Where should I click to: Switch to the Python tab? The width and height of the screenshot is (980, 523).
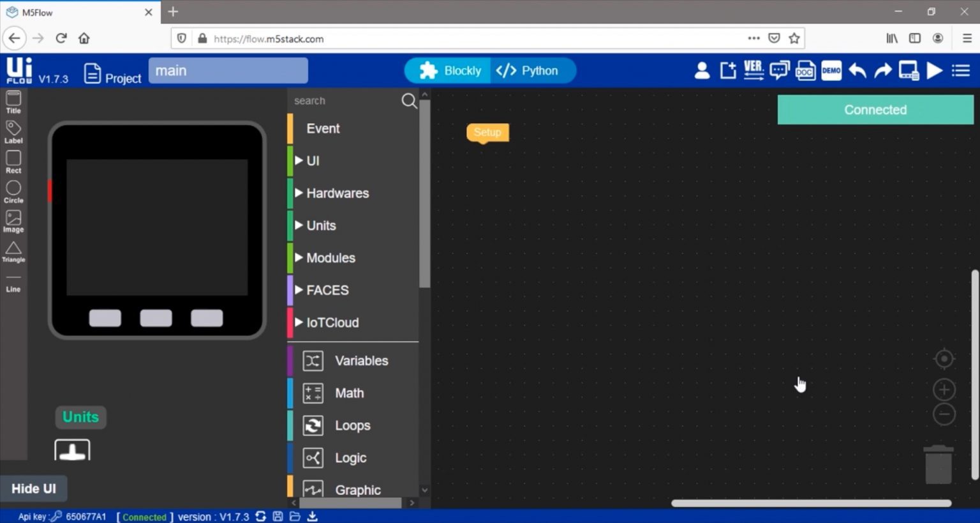533,70
